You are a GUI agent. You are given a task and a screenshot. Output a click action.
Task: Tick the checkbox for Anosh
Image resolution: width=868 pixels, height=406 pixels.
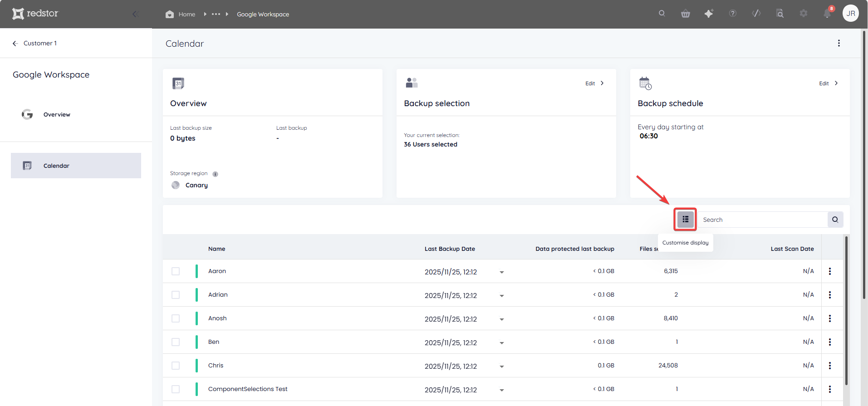[176, 318]
